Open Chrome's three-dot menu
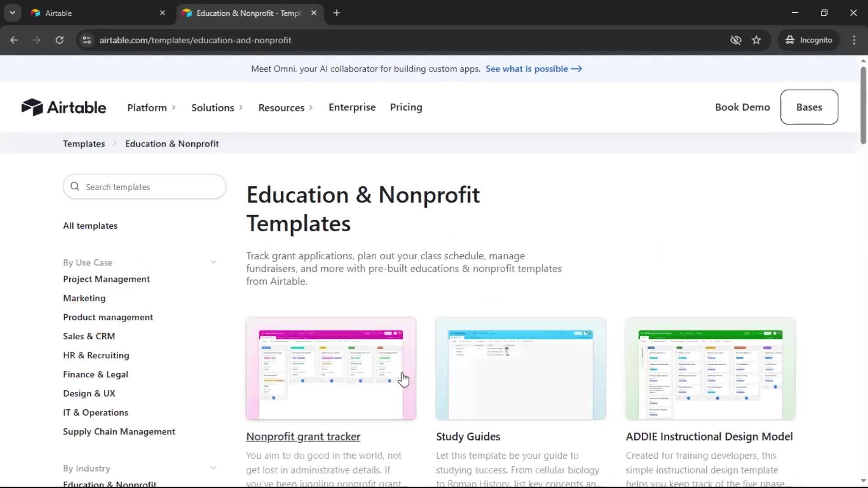Image resolution: width=868 pixels, height=488 pixels. pos(854,40)
